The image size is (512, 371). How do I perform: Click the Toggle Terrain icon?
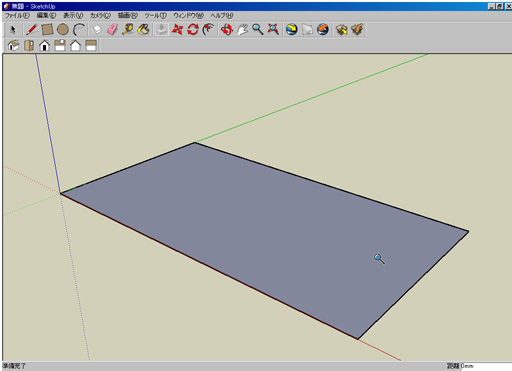(x=307, y=30)
